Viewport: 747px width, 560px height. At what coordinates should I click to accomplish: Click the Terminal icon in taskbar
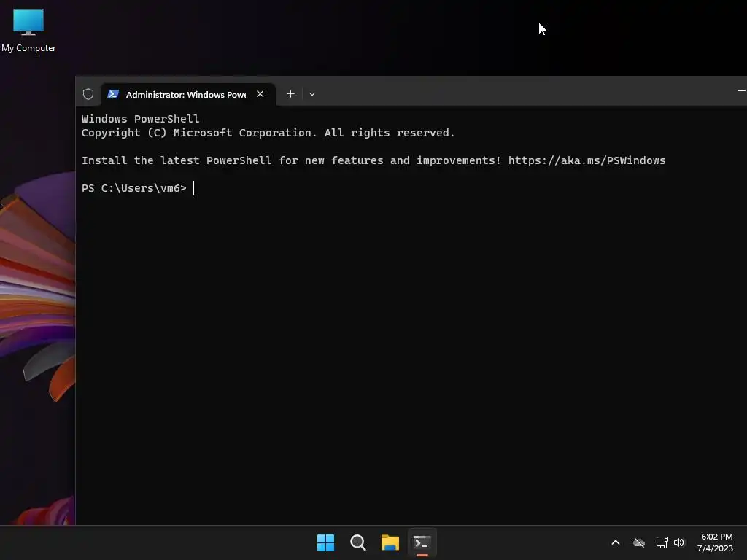click(x=422, y=542)
